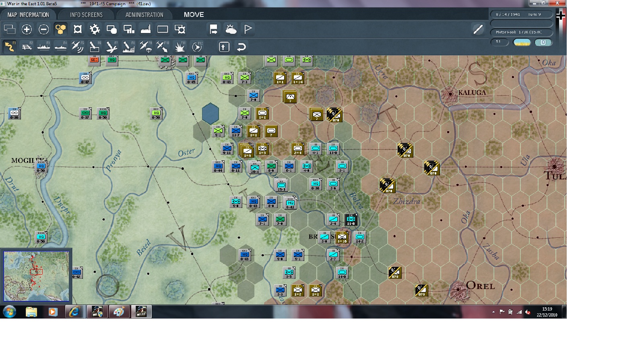644x362 pixels.
Task: Click the light blue 0 indicator
Action: point(543,42)
